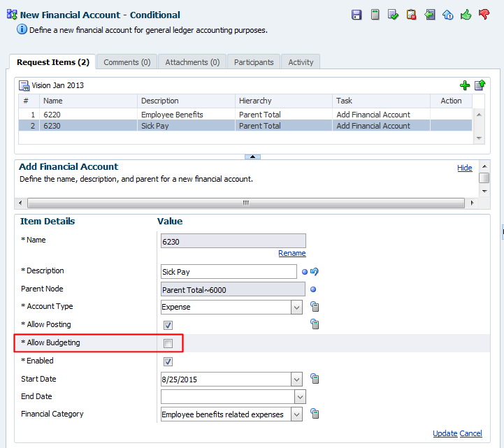Switch to Request Items (2) tab
This screenshot has height=448, width=504.
[x=52, y=62]
